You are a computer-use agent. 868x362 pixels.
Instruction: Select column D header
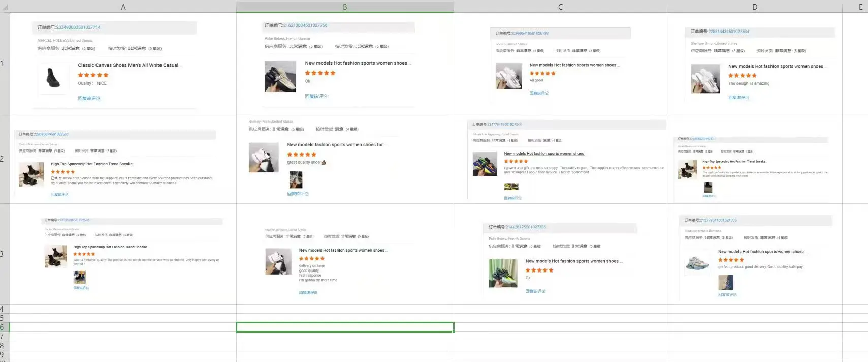point(754,7)
